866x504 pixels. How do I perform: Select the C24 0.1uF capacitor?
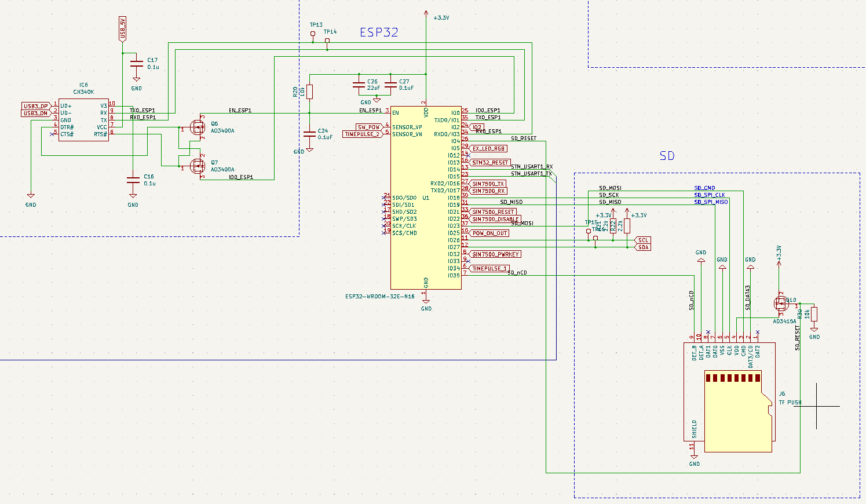point(309,134)
